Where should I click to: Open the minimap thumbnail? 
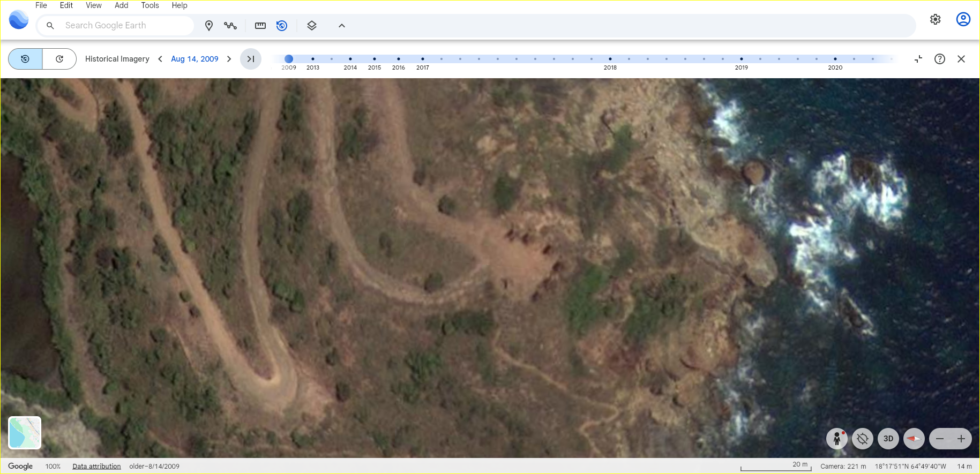point(25,432)
